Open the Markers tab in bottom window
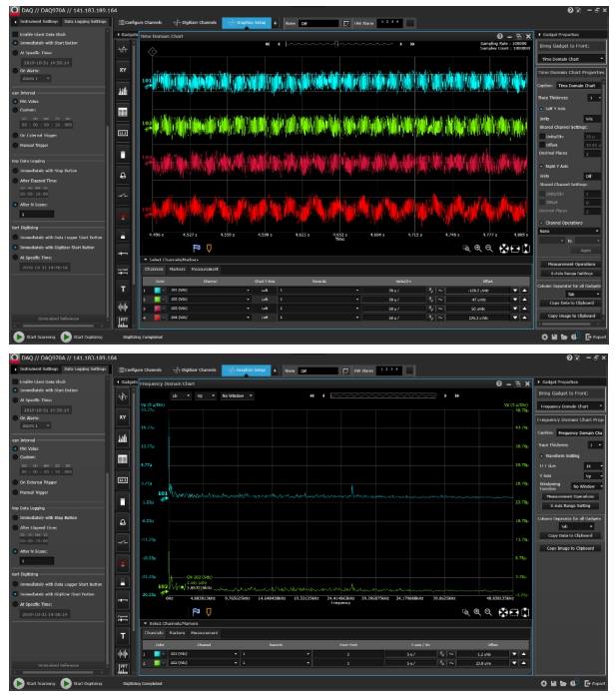Screen dimensions: 616x699 pyautogui.click(x=177, y=632)
